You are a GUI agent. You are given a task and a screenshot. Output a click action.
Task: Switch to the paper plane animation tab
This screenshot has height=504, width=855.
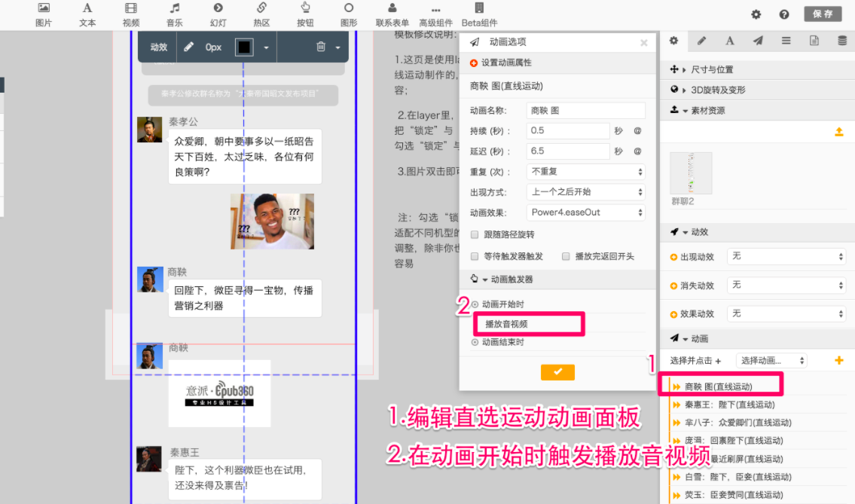pyautogui.click(x=757, y=41)
